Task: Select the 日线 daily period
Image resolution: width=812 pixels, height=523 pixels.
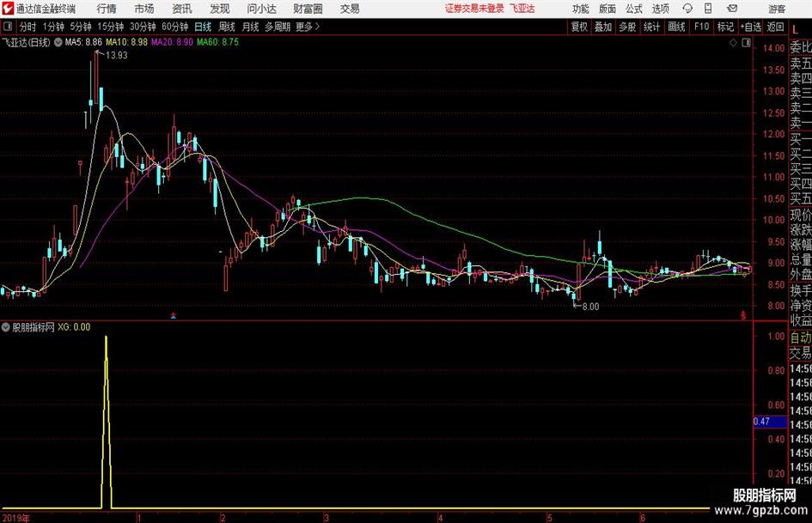Action: pos(203,27)
